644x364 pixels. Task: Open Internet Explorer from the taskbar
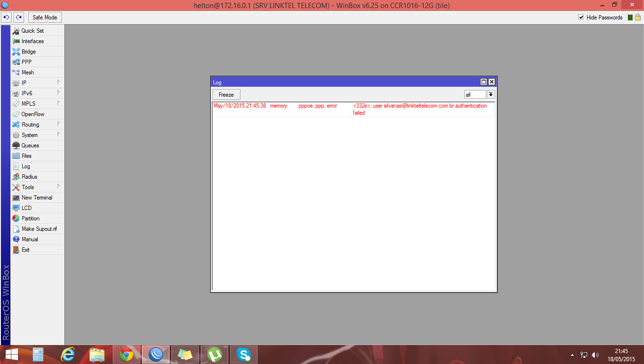tap(68, 355)
